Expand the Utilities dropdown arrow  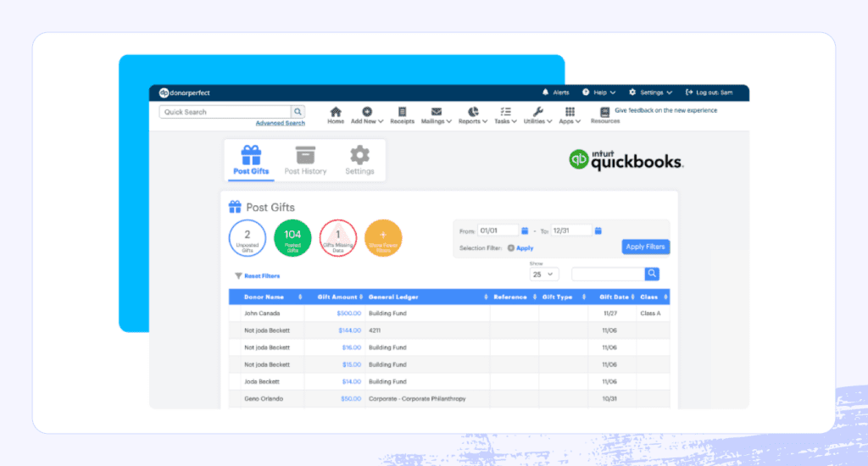click(549, 122)
